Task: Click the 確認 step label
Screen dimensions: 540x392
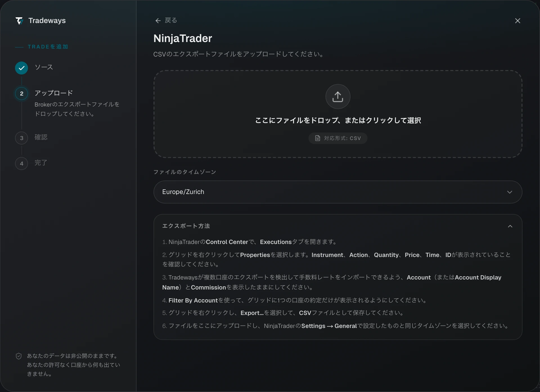Action: (x=41, y=137)
